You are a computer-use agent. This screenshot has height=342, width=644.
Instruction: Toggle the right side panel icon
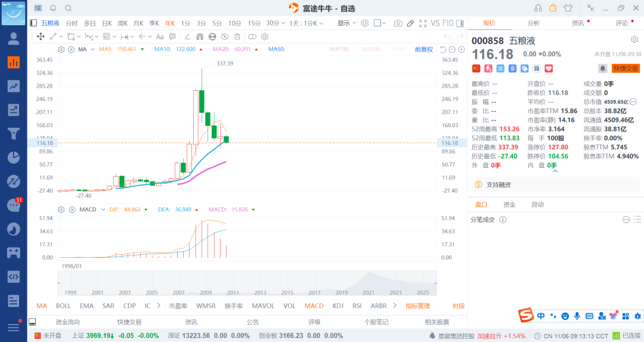pyautogui.click(x=460, y=23)
